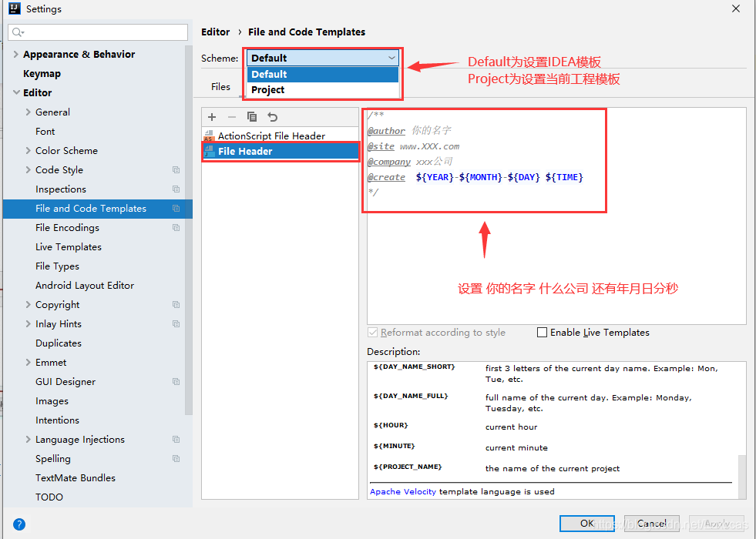Viewport: 756px width, 539px height.
Task: Click the Description panel scrollbar
Action: (742, 477)
